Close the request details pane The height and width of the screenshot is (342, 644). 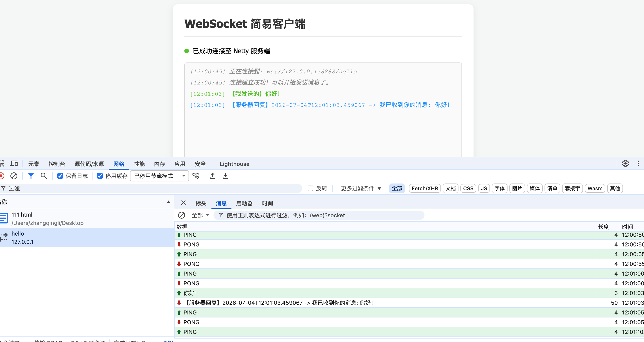pos(183,203)
